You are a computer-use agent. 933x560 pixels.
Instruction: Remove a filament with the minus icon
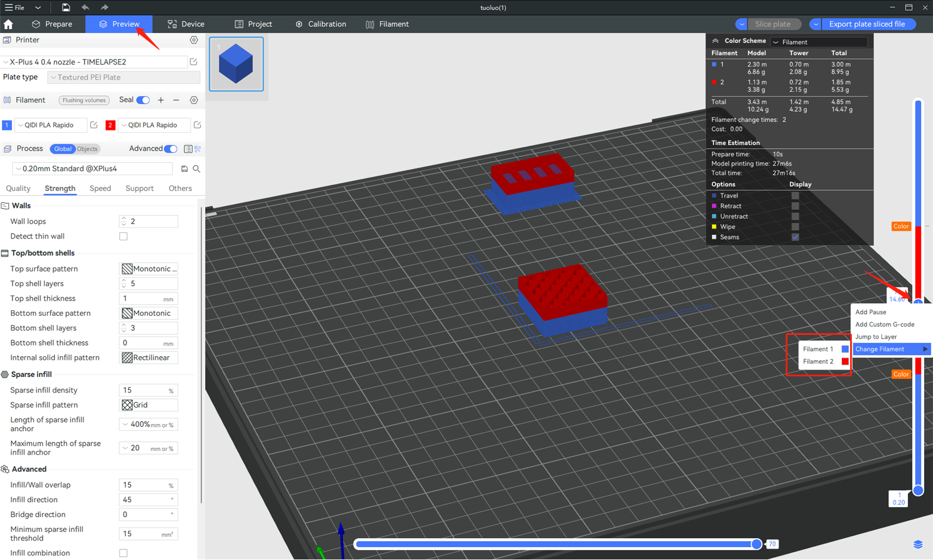click(176, 100)
